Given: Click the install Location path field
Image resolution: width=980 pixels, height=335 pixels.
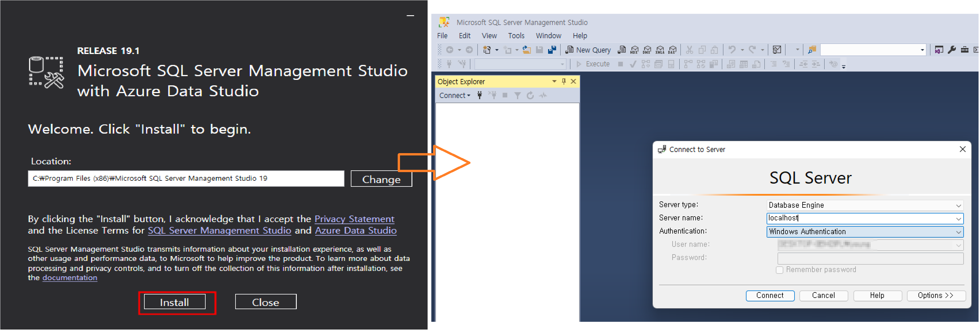Looking at the screenshot, I should coord(186,179).
